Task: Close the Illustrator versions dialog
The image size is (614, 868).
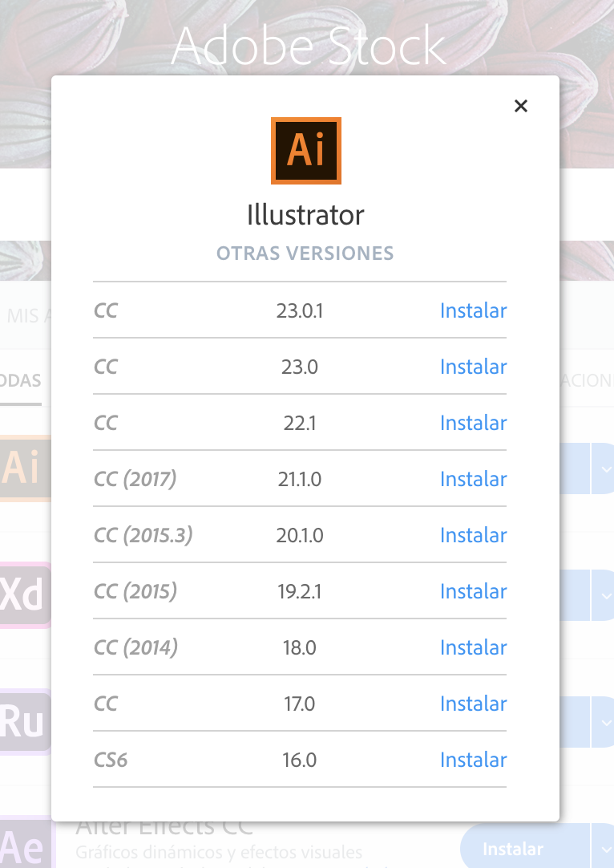Action: click(x=521, y=106)
